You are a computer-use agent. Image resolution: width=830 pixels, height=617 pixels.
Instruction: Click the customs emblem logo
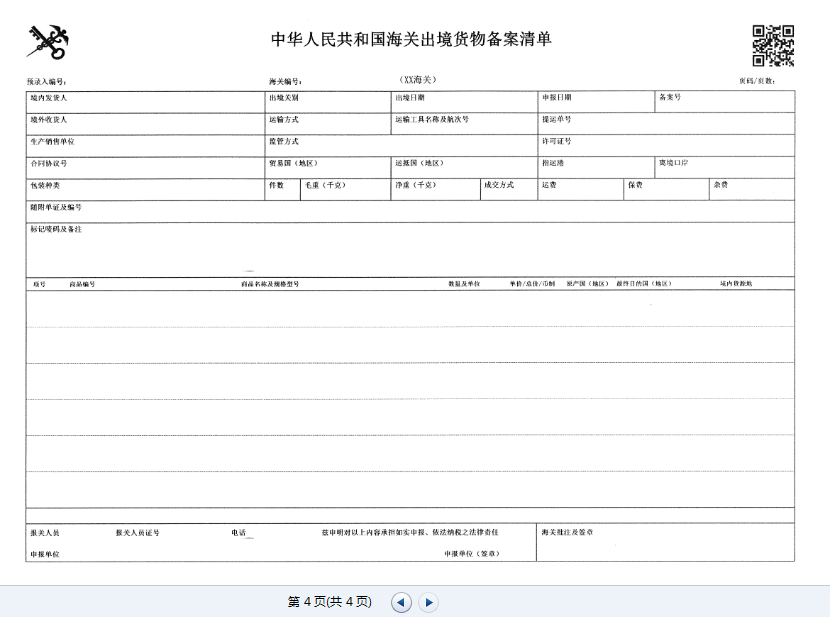point(47,42)
